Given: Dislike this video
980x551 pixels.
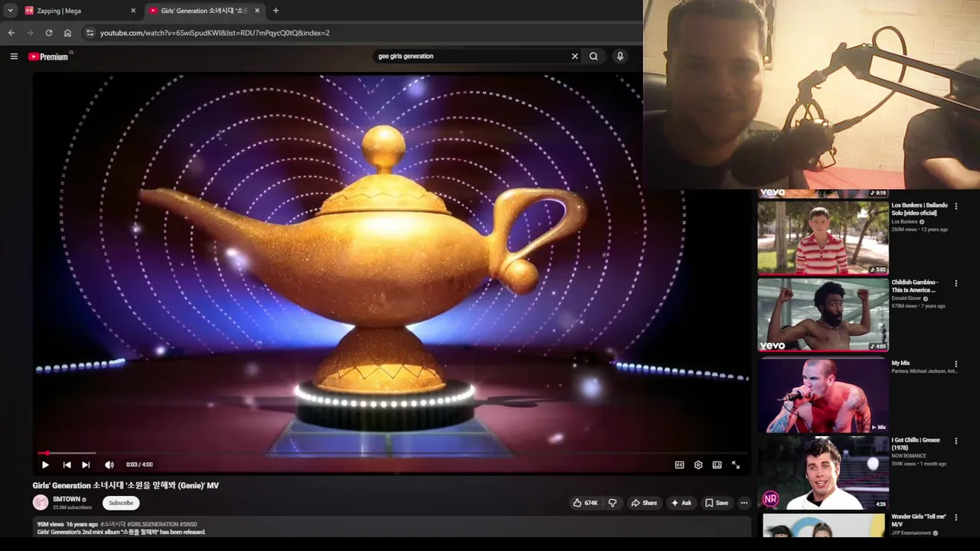Looking at the screenshot, I should (x=612, y=503).
